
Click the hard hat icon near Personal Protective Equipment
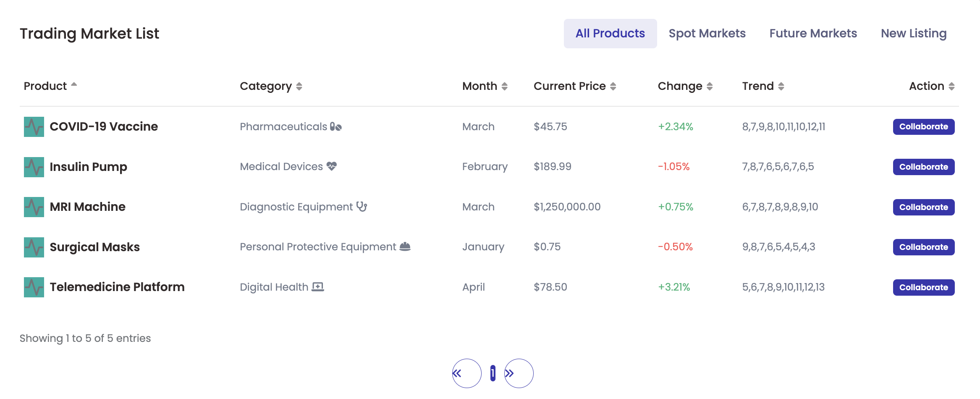click(x=404, y=247)
